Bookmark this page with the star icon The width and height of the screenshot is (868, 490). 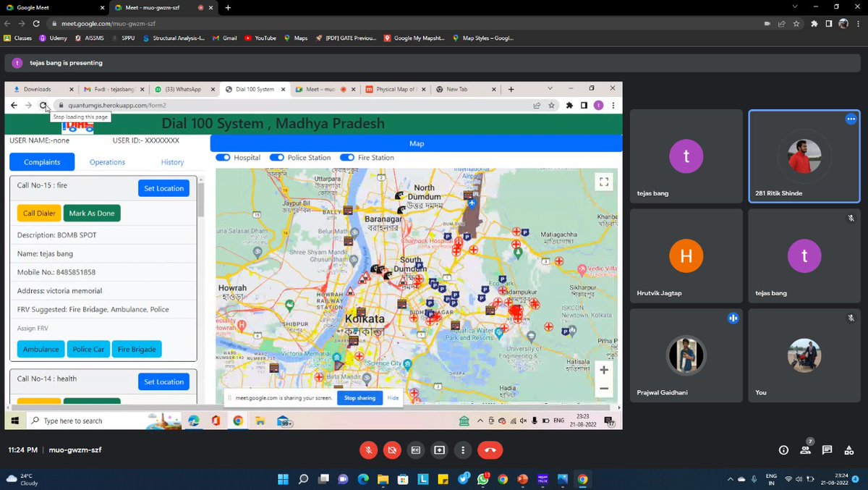click(796, 23)
